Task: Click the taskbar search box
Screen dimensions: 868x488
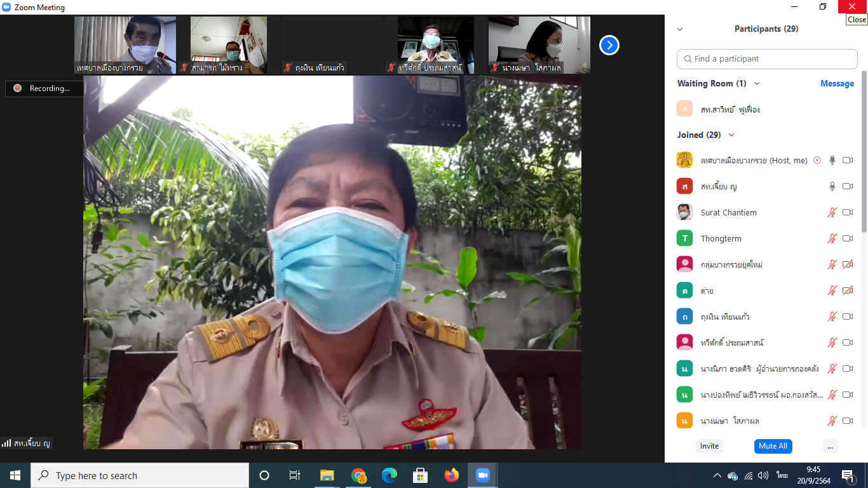Action: pos(140,475)
